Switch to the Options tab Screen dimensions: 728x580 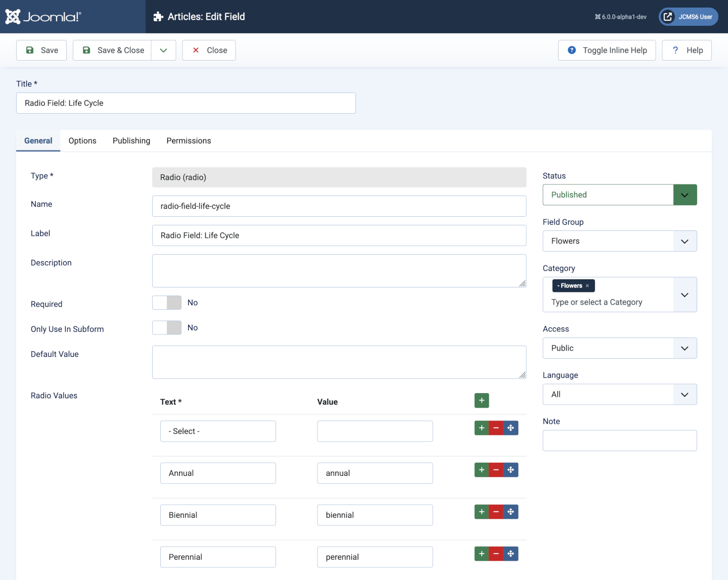[82, 141]
